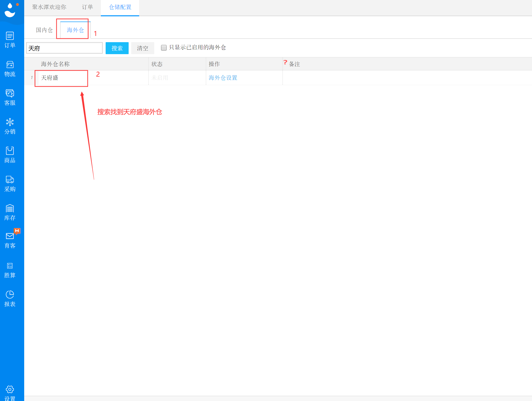This screenshot has height=401, width=532.
Task: Open the 商品 module in sidebar
Action: [x=10, y=155]
